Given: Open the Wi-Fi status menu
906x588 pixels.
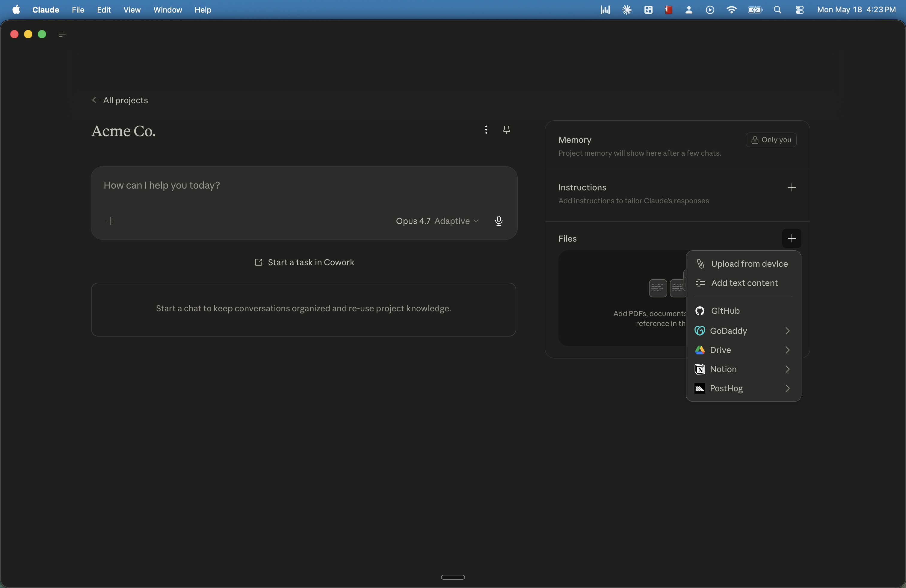Looking at the screenshot, I should click(731, 10).
